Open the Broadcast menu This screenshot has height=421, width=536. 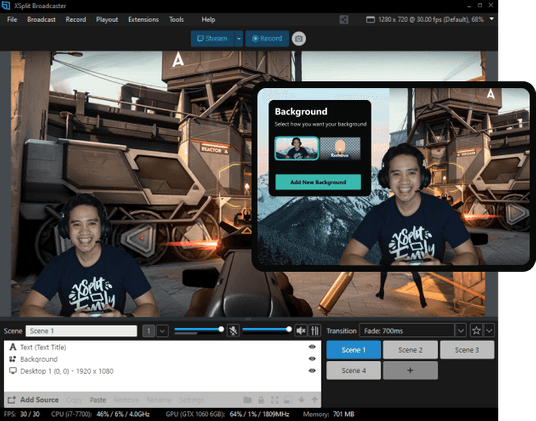(41, 19)
